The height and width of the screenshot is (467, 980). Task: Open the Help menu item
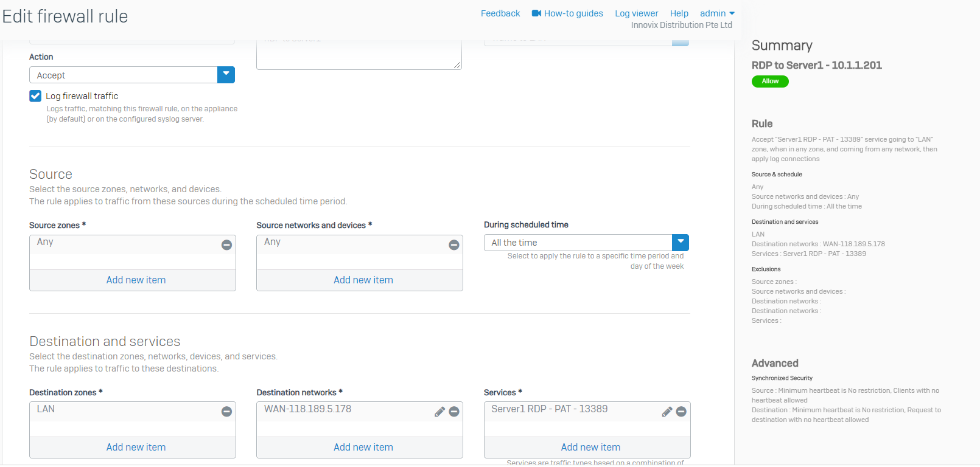[679, 13]
